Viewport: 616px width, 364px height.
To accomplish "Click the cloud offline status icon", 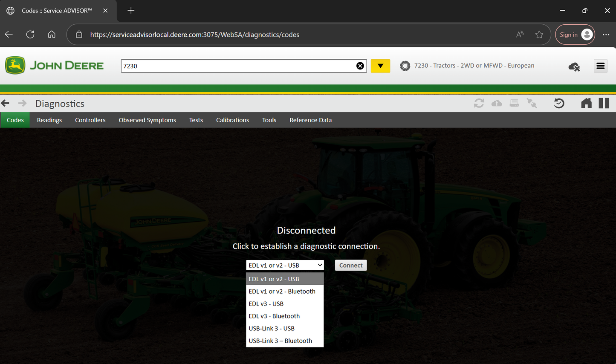I will coord(574,66).
